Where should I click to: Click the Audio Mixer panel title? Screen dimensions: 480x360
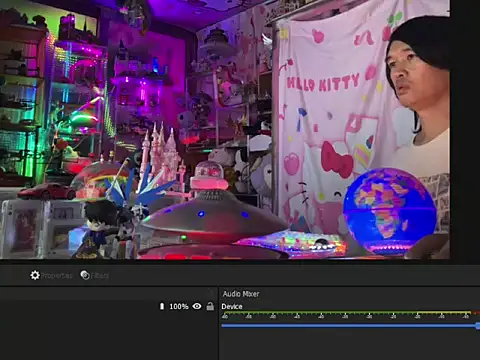pyautogui.click(x=241, y=294)
